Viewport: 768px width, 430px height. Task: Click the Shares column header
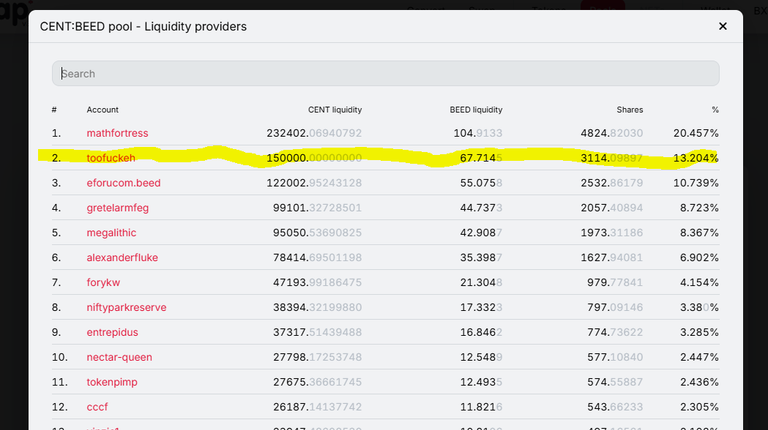tap(629, 110)
